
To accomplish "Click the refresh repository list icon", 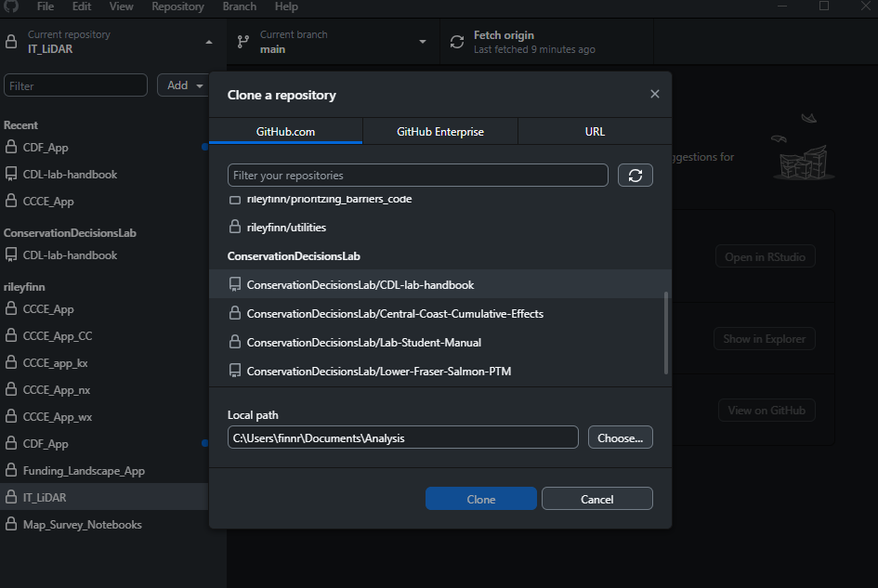I will (x=636, y=176).
